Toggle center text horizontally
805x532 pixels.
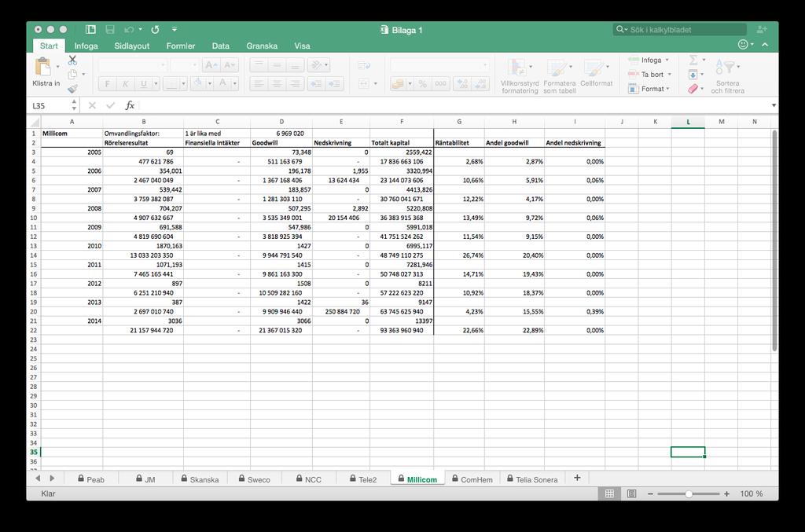click(x=277, y=83)
